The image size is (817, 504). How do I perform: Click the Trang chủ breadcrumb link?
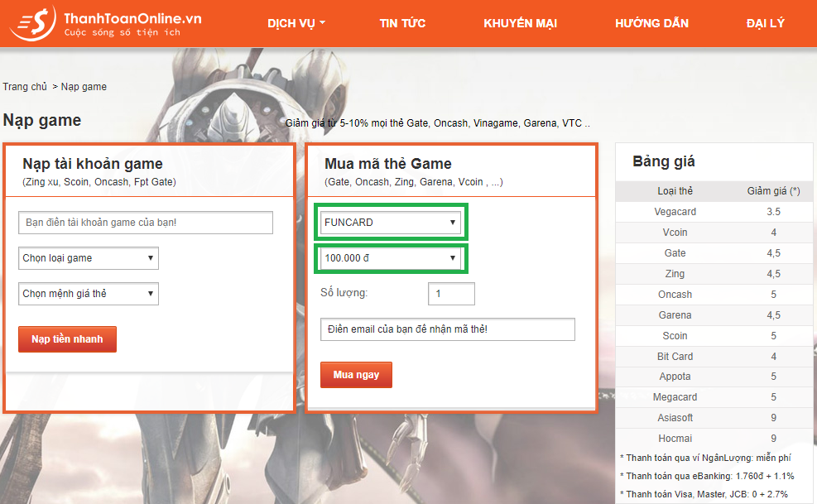click(x=25, y=87)
